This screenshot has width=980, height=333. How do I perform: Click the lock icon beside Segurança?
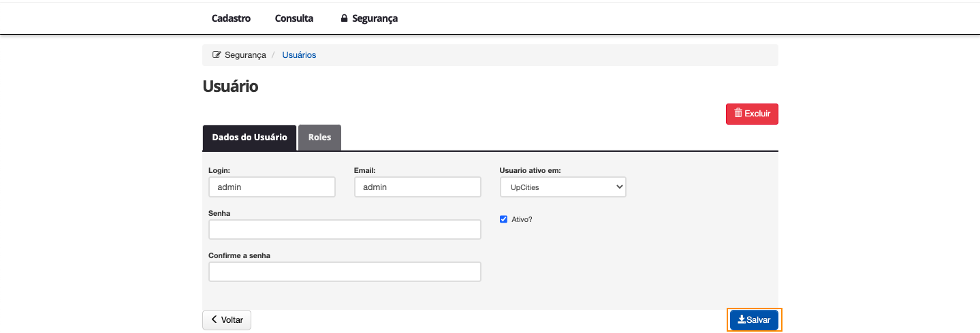point(345,18)
